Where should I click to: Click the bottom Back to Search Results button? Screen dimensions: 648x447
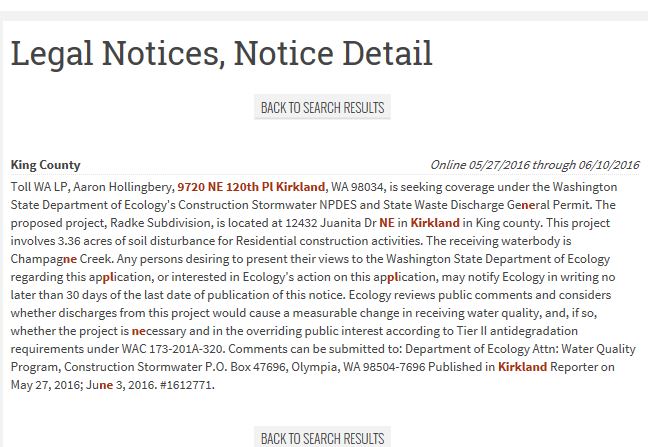click(x=322, y=438)
